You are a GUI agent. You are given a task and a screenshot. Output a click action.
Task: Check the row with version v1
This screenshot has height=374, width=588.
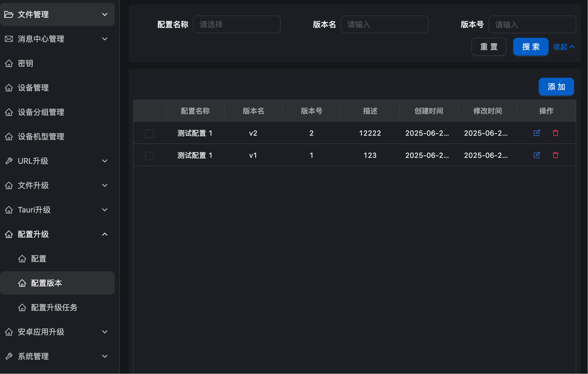point(149,156)
